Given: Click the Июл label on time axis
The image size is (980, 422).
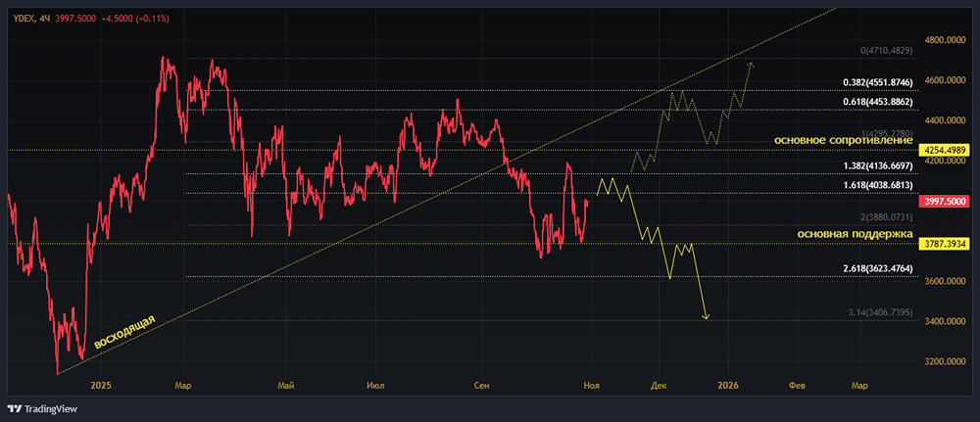Looking at the screenshot, I should pyautogui.click(x=377, y=387).
